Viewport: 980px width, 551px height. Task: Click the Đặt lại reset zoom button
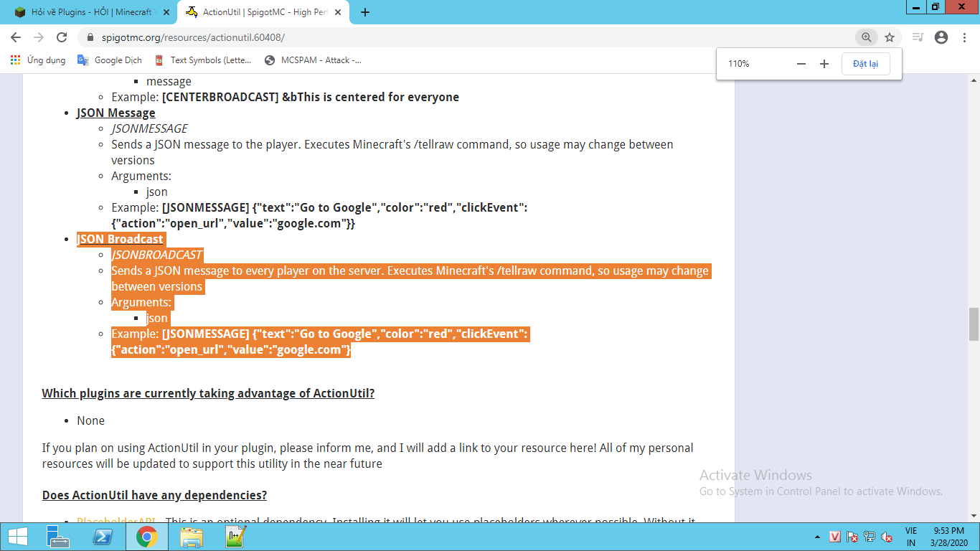pyautogui.click(x=866, y=64)
